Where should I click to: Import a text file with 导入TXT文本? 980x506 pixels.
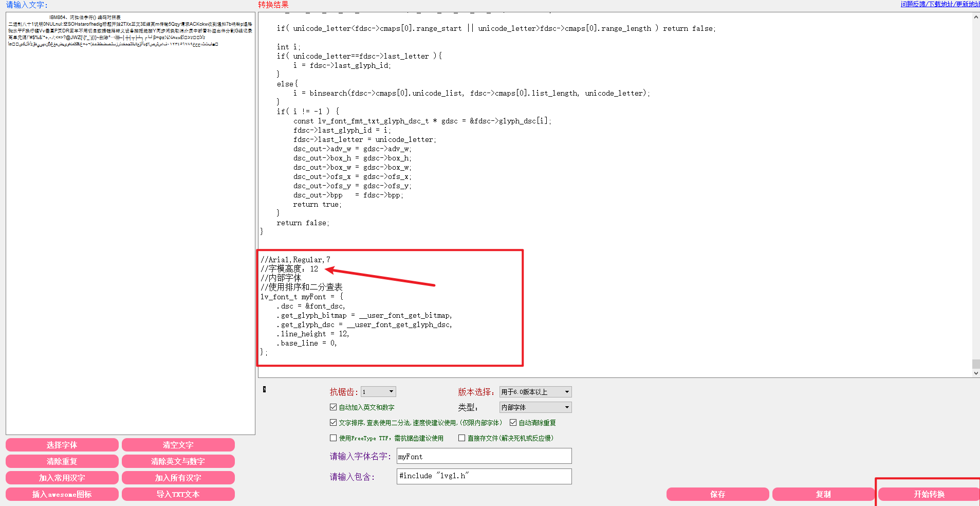[178, 494]
